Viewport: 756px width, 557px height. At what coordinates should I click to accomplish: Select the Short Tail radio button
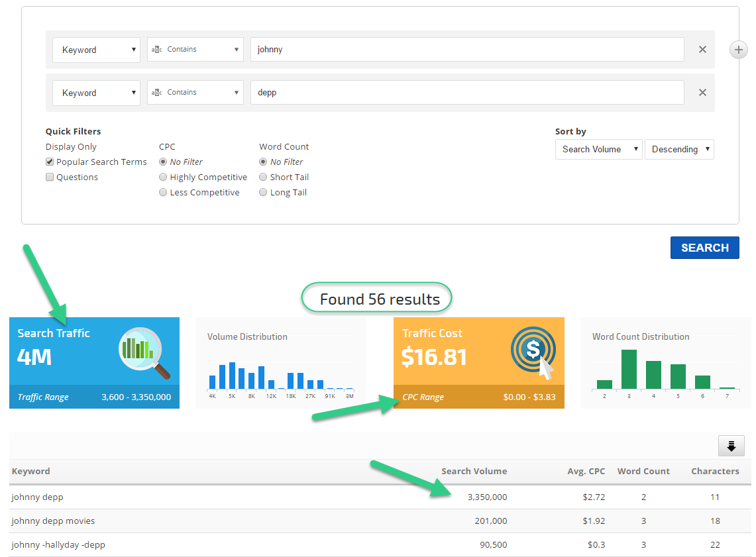pos(263,177)
